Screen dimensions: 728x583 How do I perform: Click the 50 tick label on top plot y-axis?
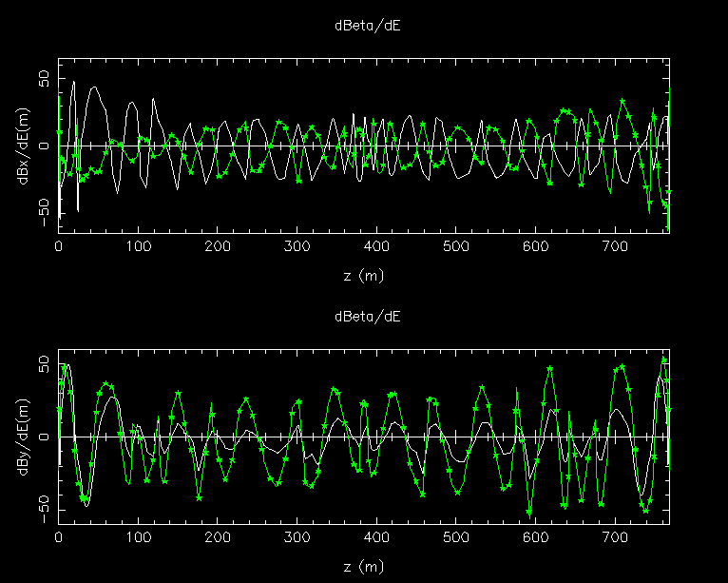pyautogui.click(x=41, y=81)
